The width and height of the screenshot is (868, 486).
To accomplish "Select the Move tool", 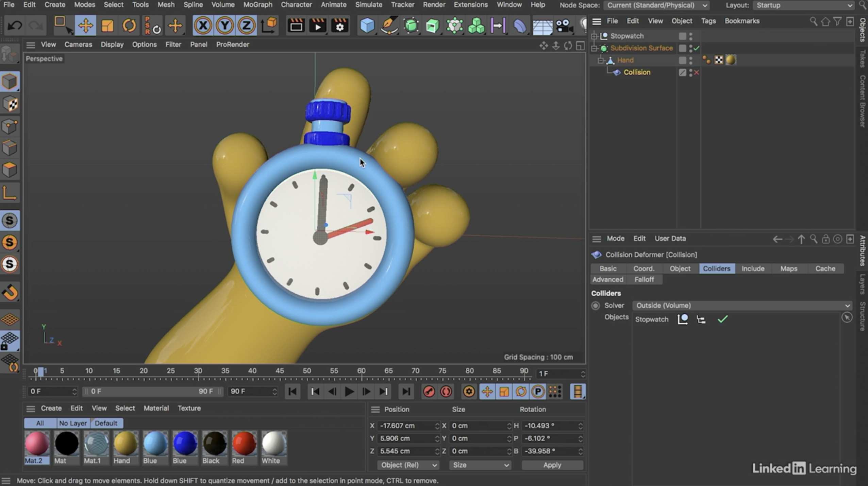I will pyautogui.click(x=85, y=25).
